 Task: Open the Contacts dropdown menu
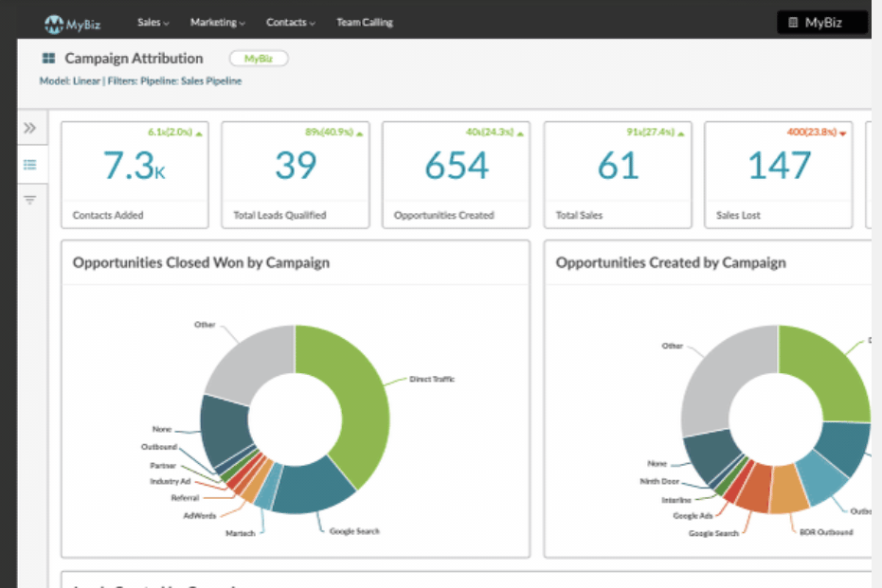pyautogui.click(x=290, y=22)
